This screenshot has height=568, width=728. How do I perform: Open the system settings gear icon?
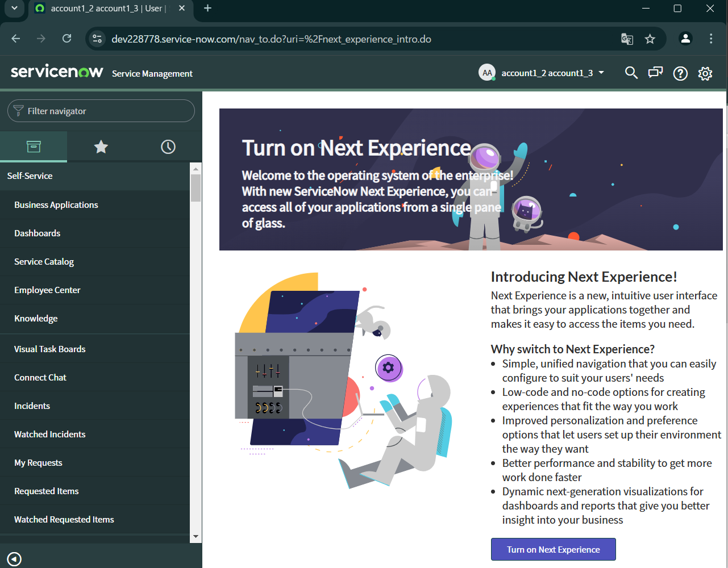(x=705, y=73)
